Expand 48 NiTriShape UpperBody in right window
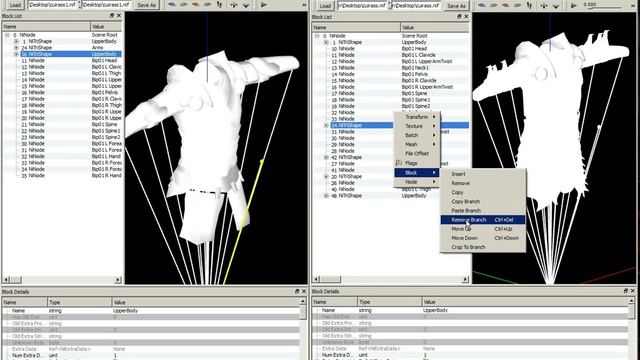 [x=327, y=196]
